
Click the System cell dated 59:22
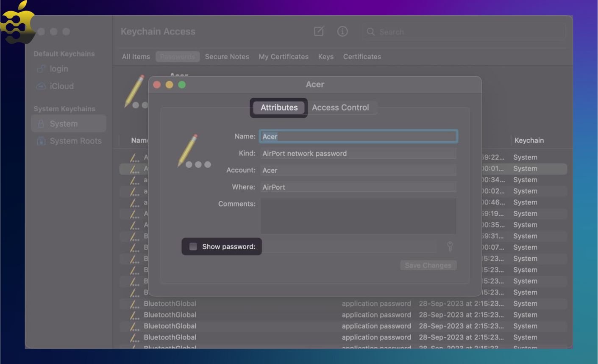[525, 157]
